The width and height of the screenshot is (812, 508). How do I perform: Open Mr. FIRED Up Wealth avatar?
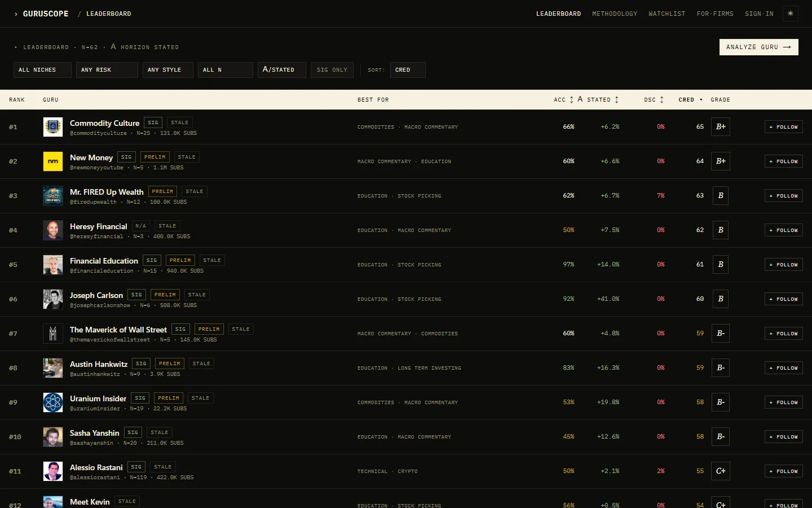[x=53, y=196]
